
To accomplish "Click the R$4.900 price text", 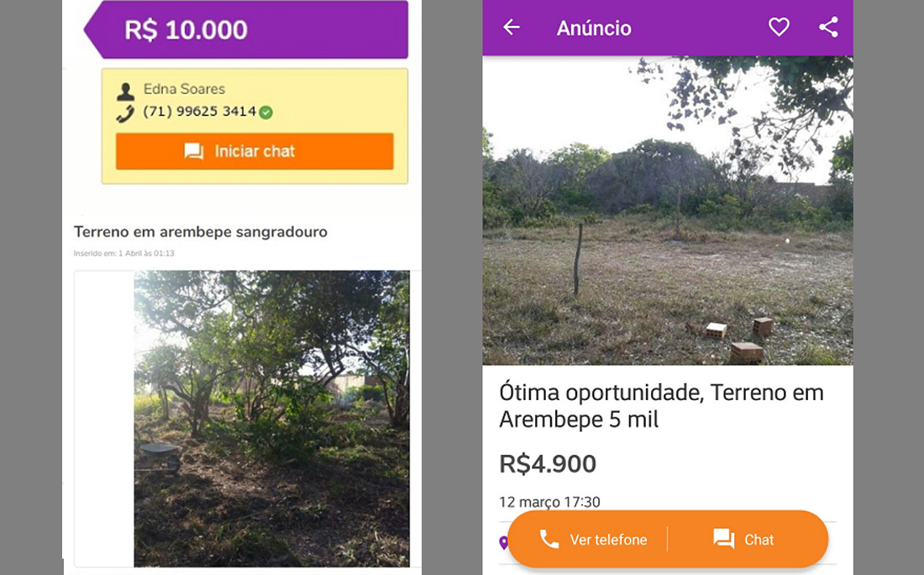I will pos(548,464).
